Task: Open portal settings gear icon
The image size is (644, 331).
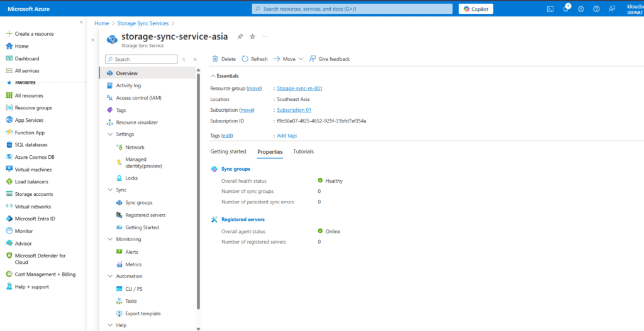Action: click(580, 9)
